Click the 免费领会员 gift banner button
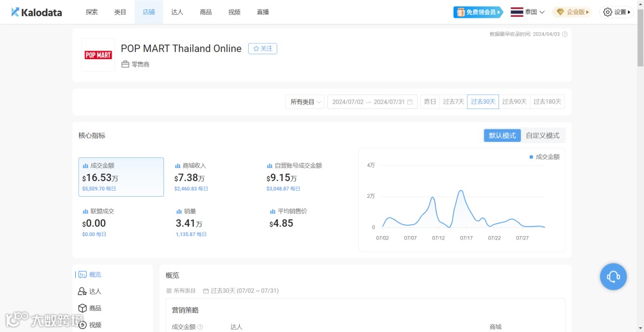This screenshot has height=332, width=644. [478, 13]
